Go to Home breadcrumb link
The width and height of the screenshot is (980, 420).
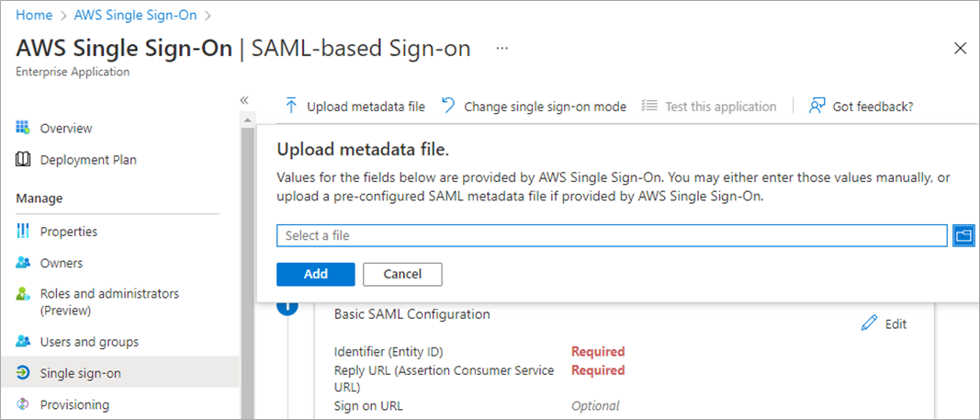[33, 15]
